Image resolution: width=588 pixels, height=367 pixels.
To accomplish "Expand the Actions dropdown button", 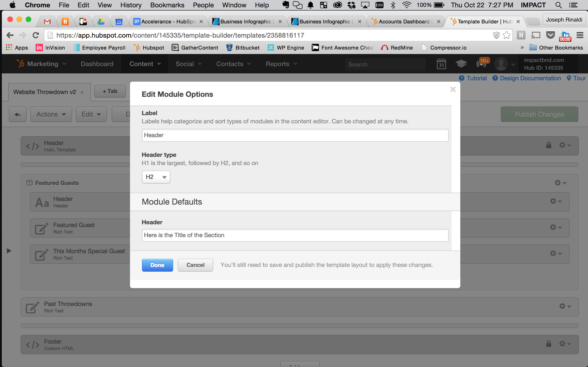I will point(51,114).
